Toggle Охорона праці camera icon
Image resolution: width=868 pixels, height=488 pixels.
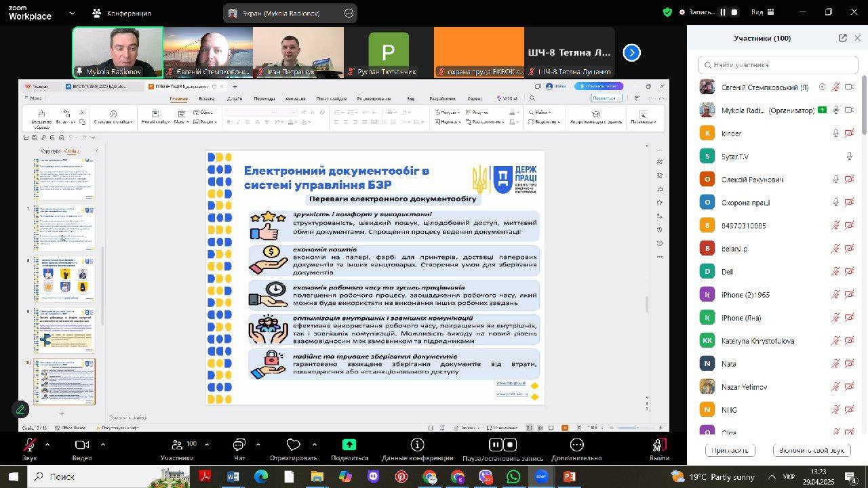tap(849, 203)
